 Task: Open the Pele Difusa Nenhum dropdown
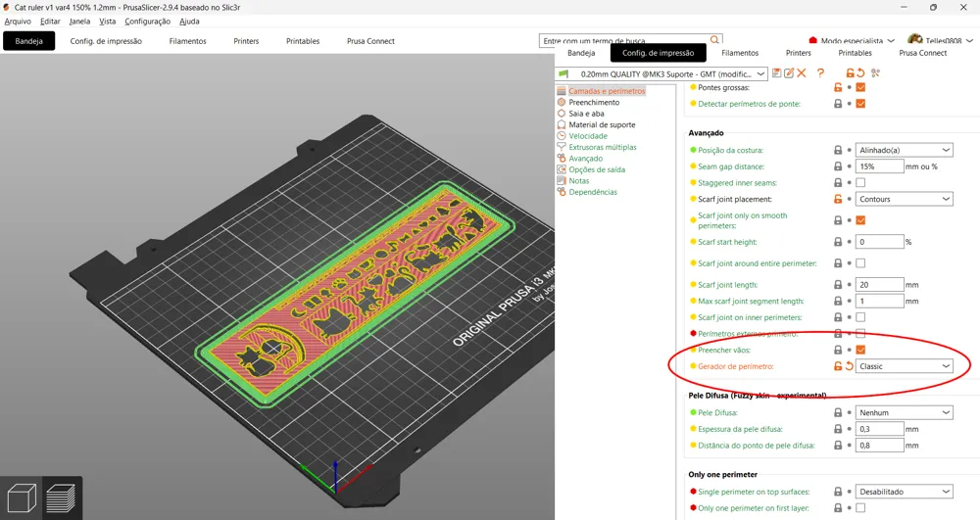click(904, 412)
